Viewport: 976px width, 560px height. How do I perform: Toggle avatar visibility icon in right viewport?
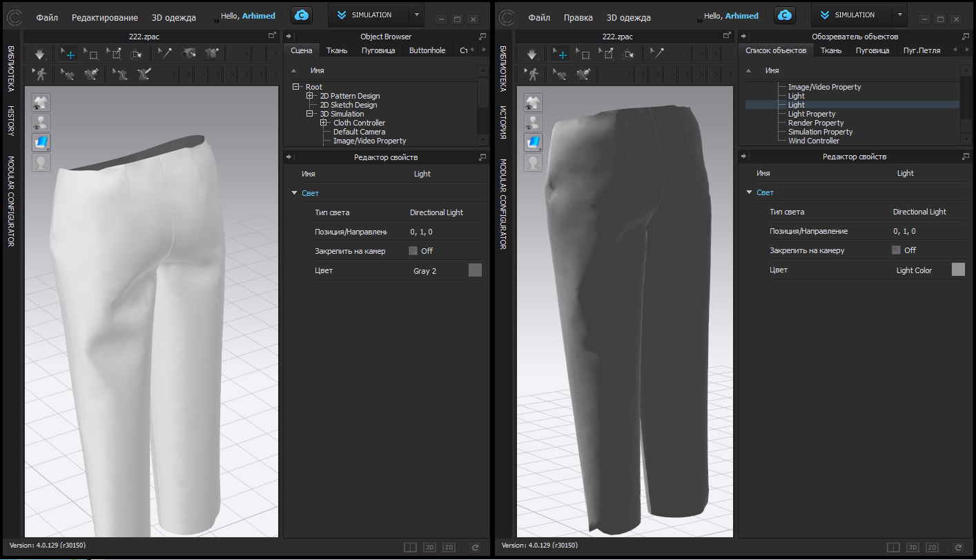pyautogui.click(x=532, y=122)
